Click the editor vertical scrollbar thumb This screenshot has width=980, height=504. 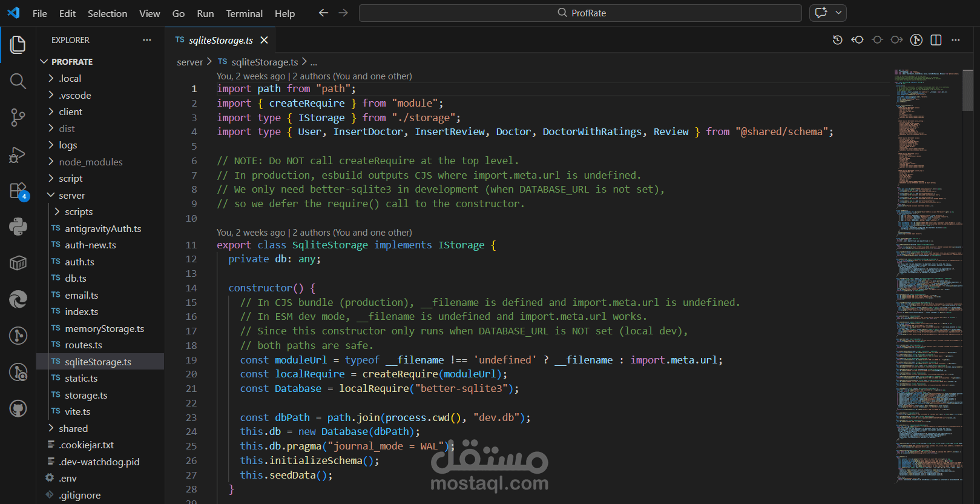click(x=968, y=90)
